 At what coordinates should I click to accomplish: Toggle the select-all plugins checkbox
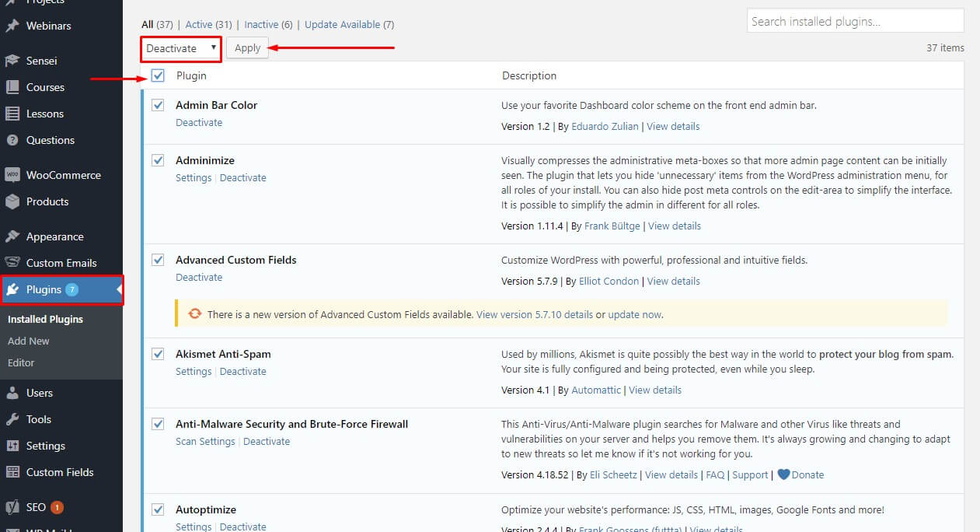click(x=159, y=75)
